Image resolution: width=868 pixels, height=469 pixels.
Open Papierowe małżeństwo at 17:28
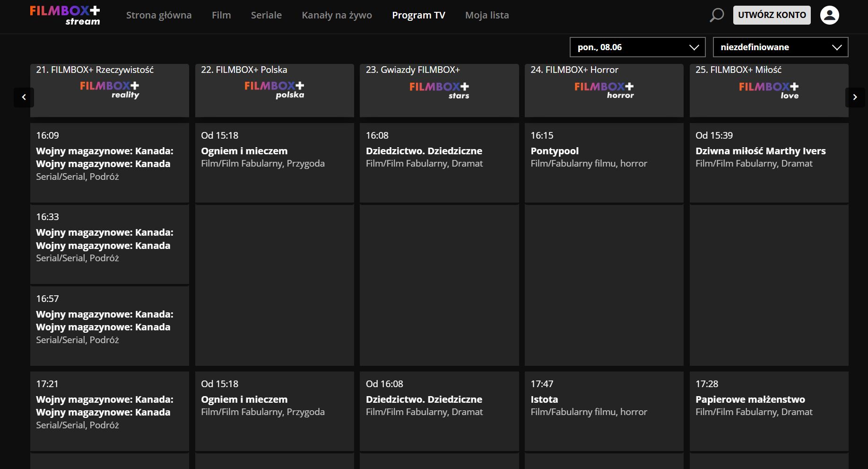tap(769, 411)
